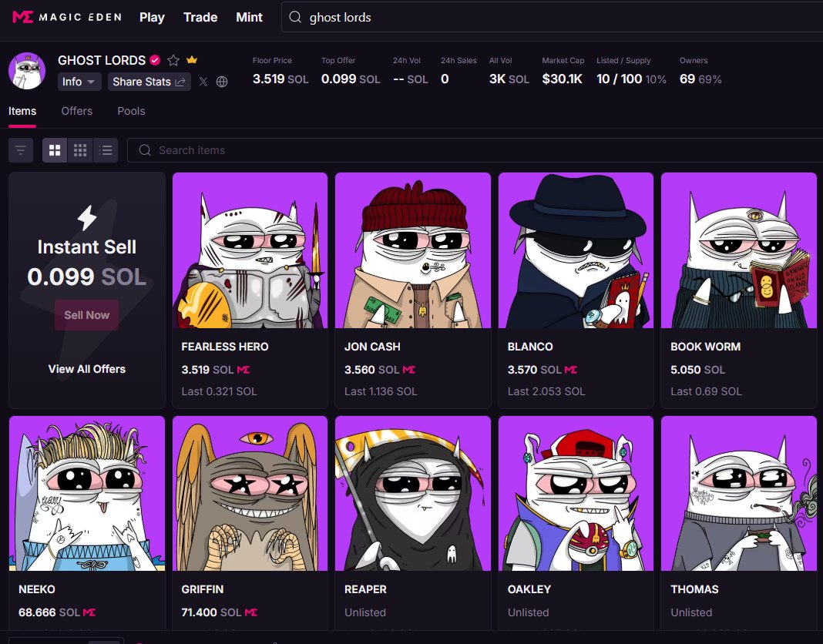Click the 5.050 SOL price

[x=697, y=370]
